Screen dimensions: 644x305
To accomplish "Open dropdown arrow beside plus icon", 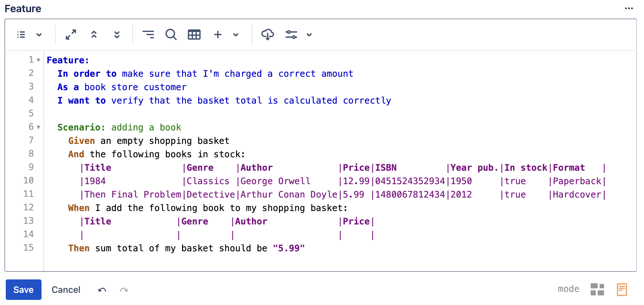I will point(236,35).
